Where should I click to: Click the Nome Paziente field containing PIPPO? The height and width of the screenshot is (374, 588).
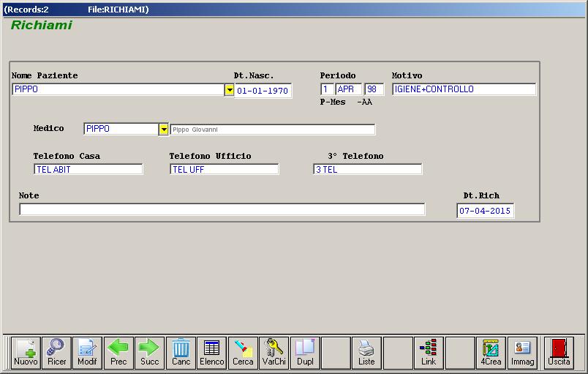pyautogui.click(x=118, y=89)
